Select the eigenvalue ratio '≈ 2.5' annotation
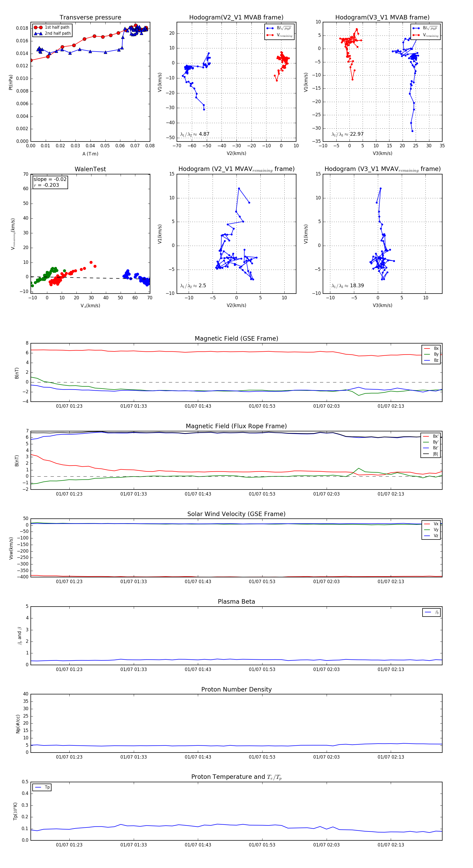The image size is (473, 868). coord(193,286)
